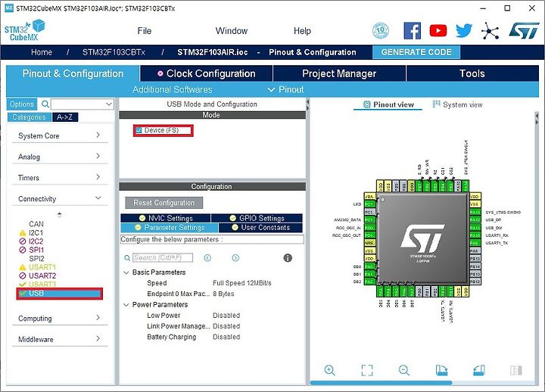The width and height of the screenshot is (545, 392).
Task: Switch to A->Z sorting
Action: point(65,117)
